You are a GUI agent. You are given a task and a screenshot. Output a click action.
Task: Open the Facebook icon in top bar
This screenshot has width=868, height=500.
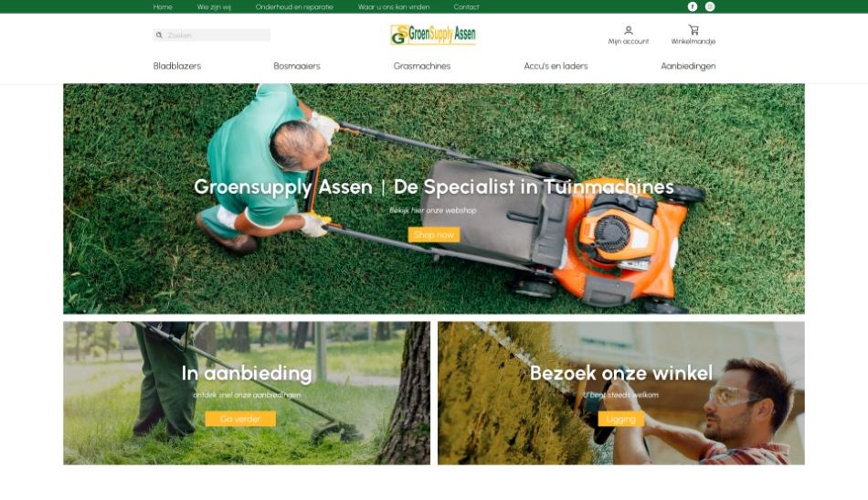[x=692, y=6]
